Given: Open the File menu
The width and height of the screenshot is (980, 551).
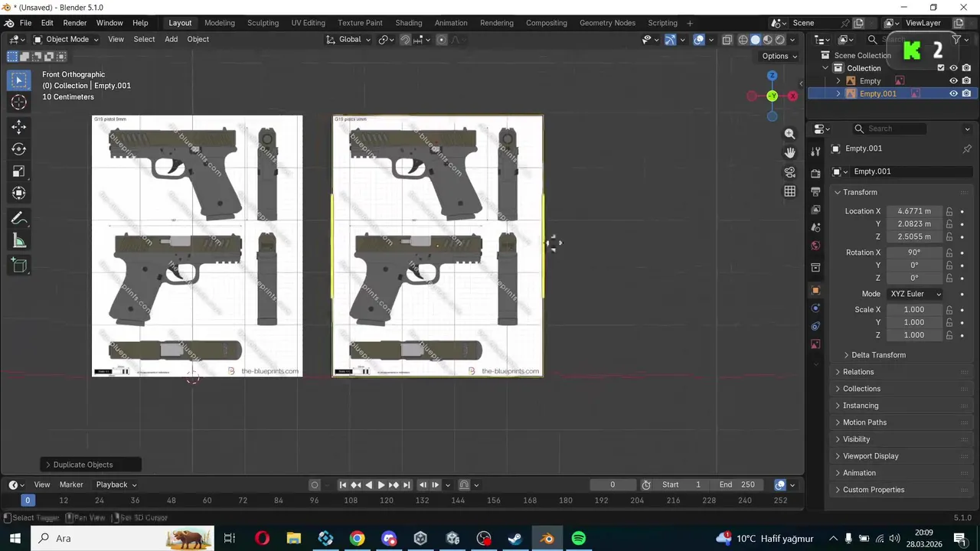Looking at the screenshot, I should pyautogui.click(x=25, y=23).
